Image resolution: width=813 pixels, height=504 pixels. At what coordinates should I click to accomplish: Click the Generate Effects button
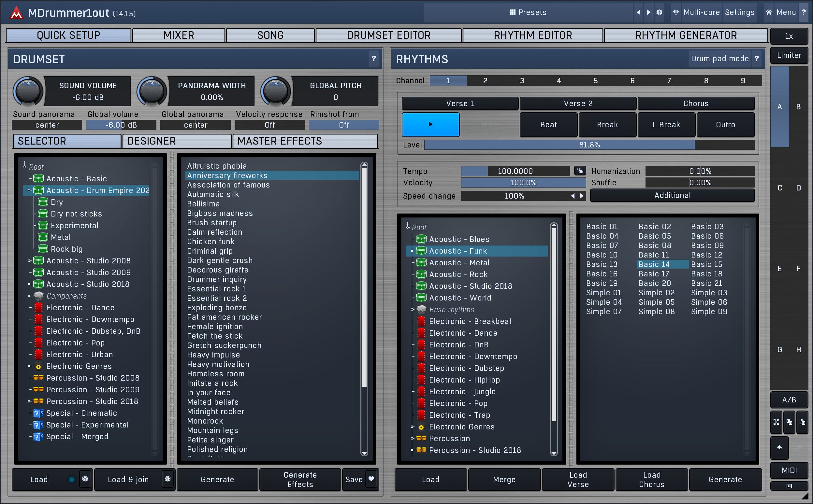(300, 479)
